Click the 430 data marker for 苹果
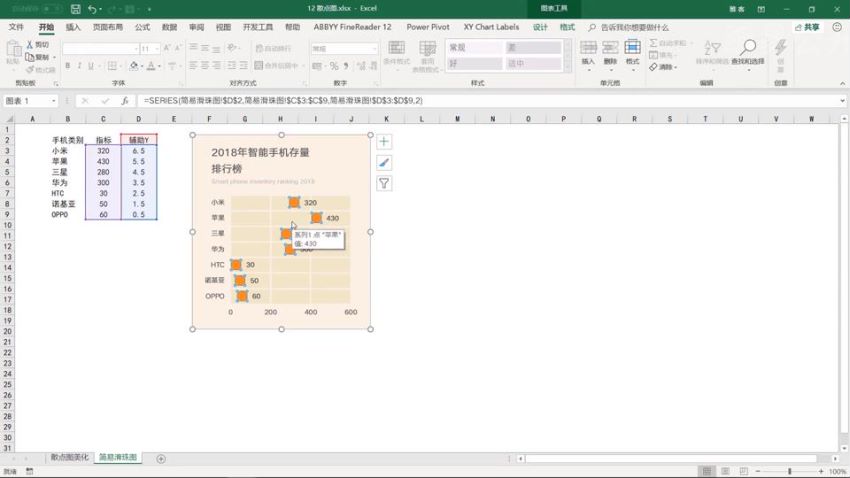Image resolution: width=850 pixels, height=478 pixels. point(316,218)
